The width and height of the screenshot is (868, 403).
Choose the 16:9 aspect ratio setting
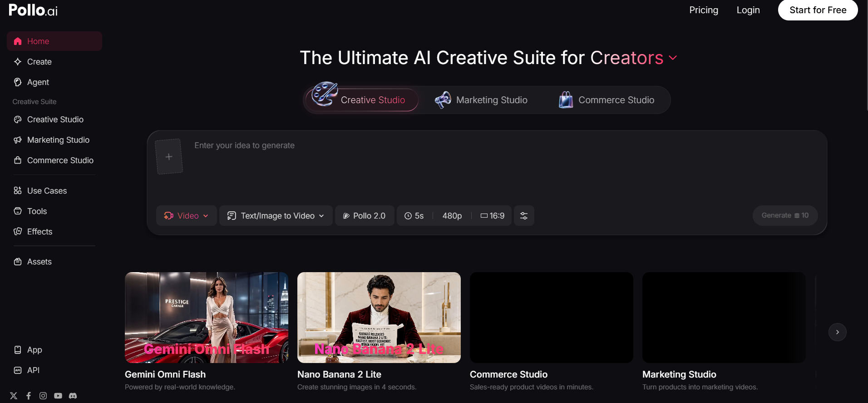point(493,216)
